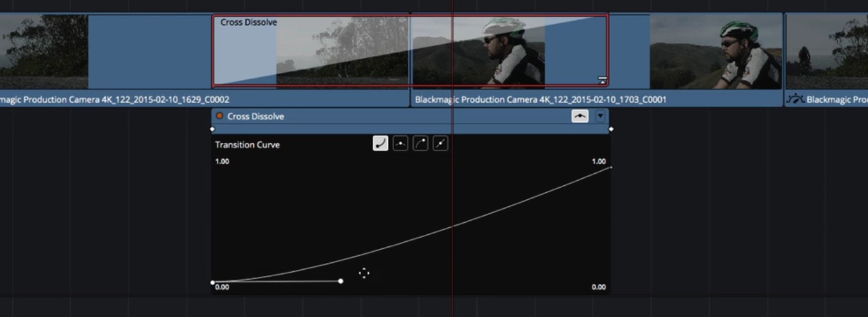Screen dimensions: 868x317
Task: Toggle the curve editor button on Cross Dissolve bar
Action: (x=579, y=116)
